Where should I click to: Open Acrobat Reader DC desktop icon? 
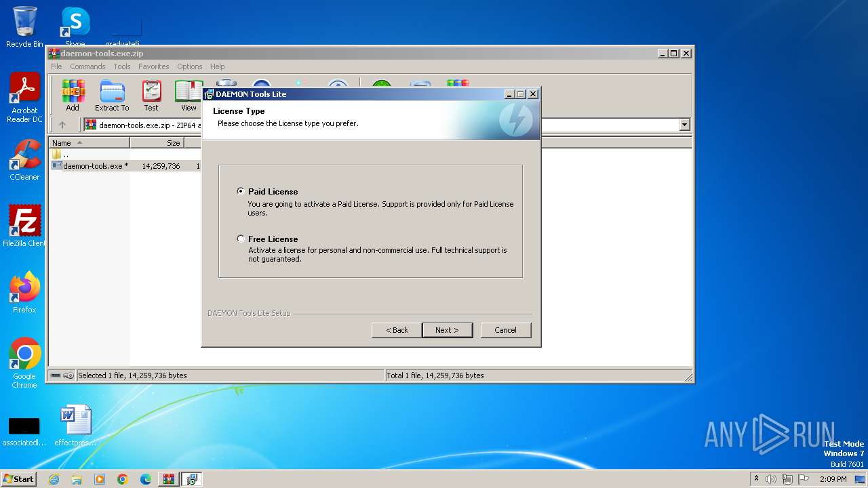point(24,98)
